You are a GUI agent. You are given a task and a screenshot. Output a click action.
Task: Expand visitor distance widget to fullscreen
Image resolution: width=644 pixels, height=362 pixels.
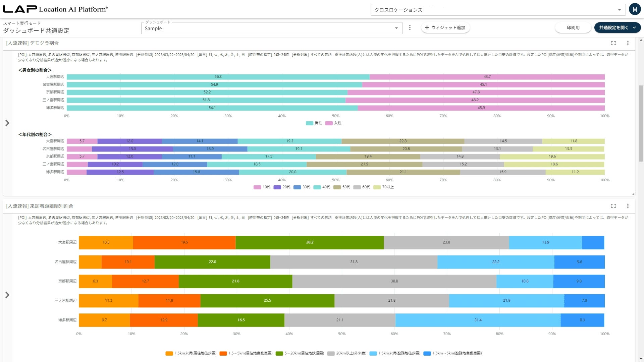coord(613,206)
